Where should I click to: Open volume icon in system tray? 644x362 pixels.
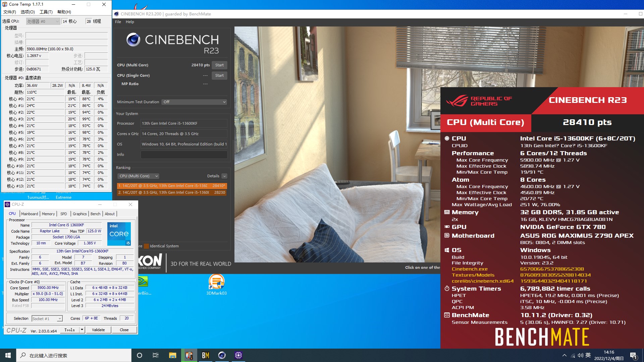580,355
